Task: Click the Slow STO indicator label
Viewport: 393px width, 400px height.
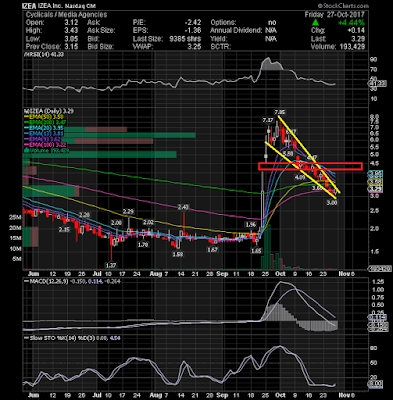Action: point(72,338)
